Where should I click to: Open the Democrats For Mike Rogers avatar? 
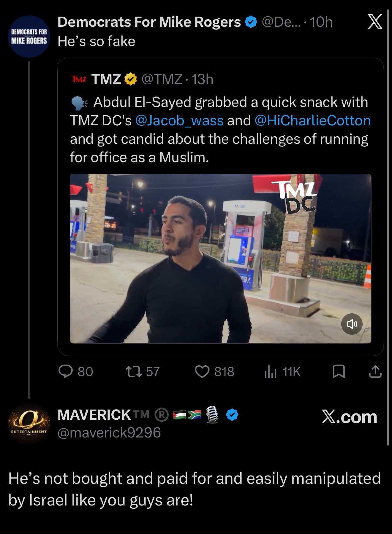(x=29, y=36)
